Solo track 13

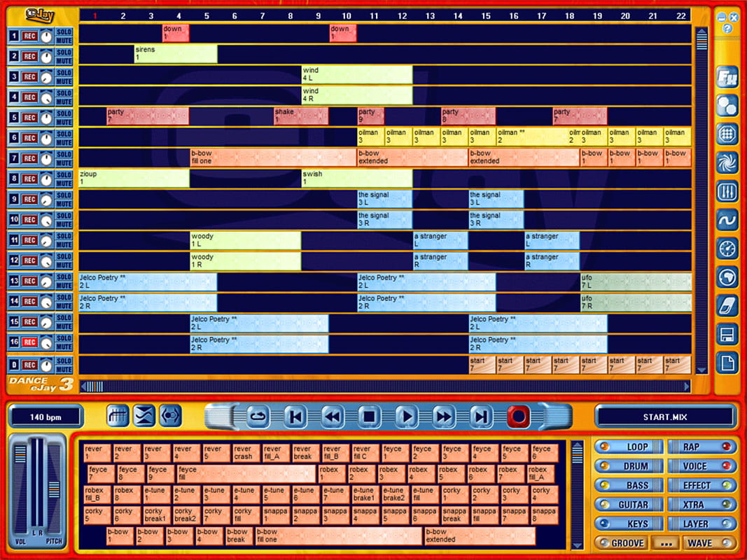(64, 277)
